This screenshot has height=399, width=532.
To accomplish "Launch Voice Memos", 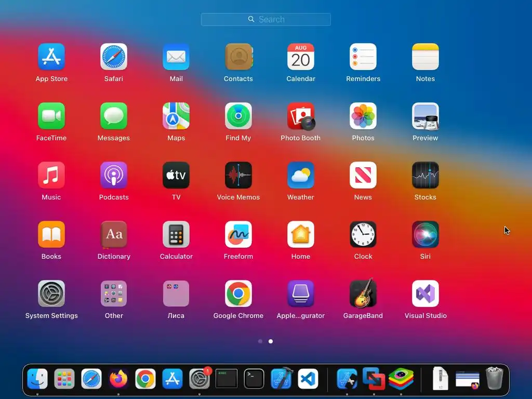I will pyautogui.click(x=238, y=175).
